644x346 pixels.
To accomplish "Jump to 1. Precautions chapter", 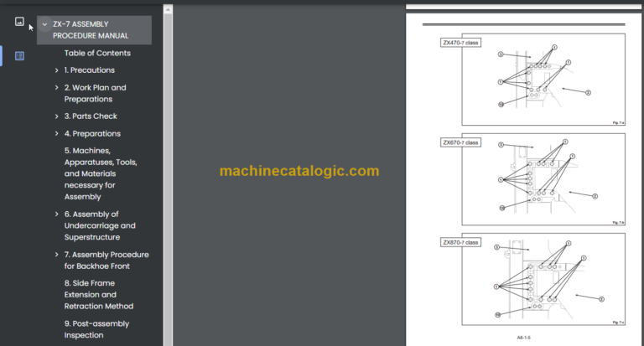I will [89, 70].
